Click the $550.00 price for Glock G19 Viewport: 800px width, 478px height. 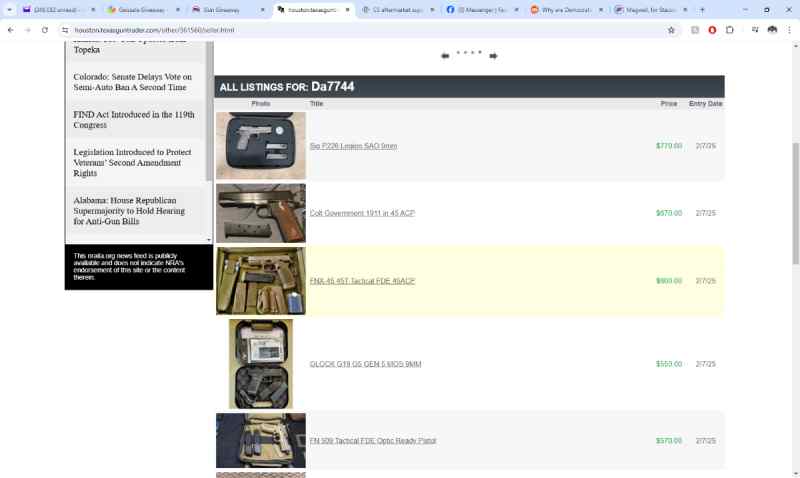point(669,364)
